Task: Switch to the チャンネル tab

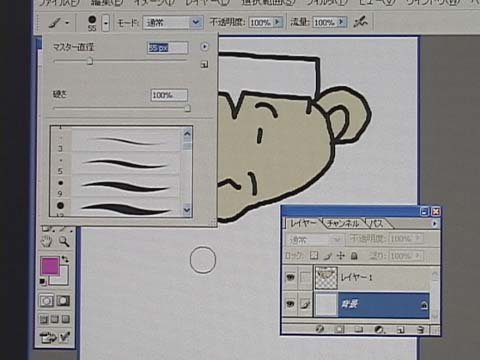Action: [343, 224]
